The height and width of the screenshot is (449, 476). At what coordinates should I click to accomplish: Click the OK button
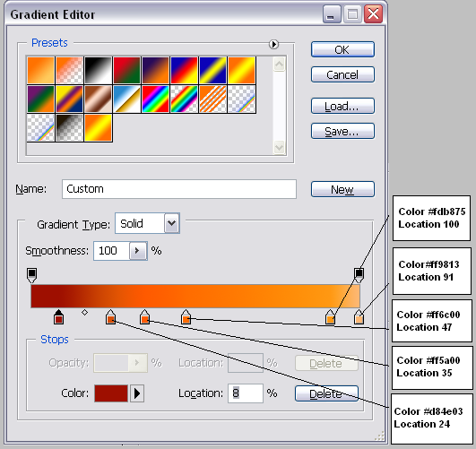(x=342, y=49)
